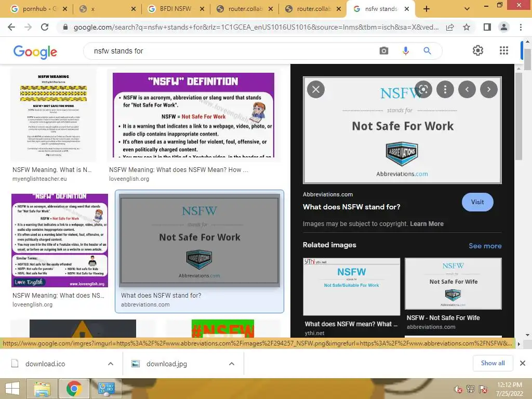The height and width of the screenshot is (399, 532).
Task: Close the BFDI NSFW tab
Action: [x=202, y=9]
